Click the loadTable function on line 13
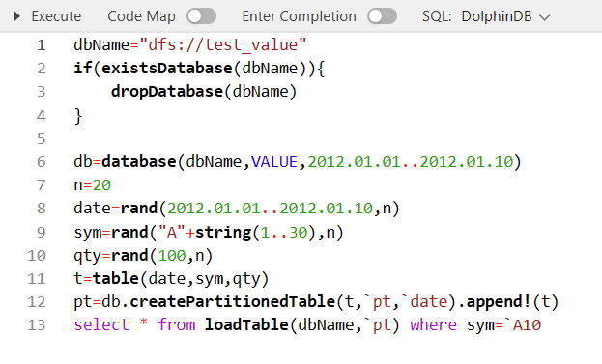The height and width of the screenshot is (364, 602). [x=246, y=325]
